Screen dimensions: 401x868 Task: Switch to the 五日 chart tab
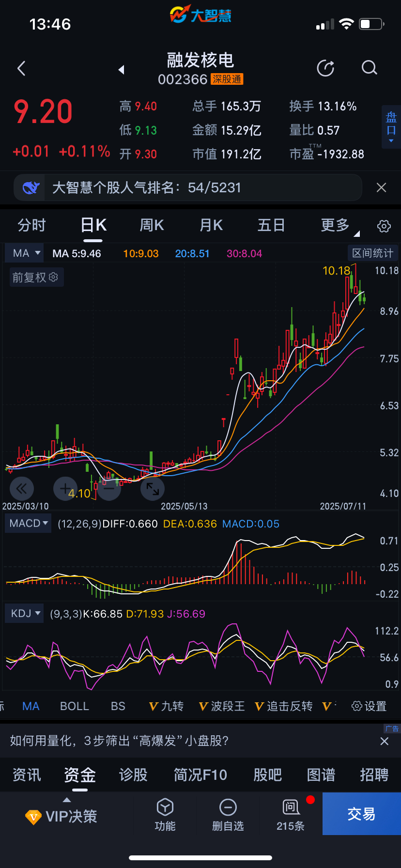point(271,225)
